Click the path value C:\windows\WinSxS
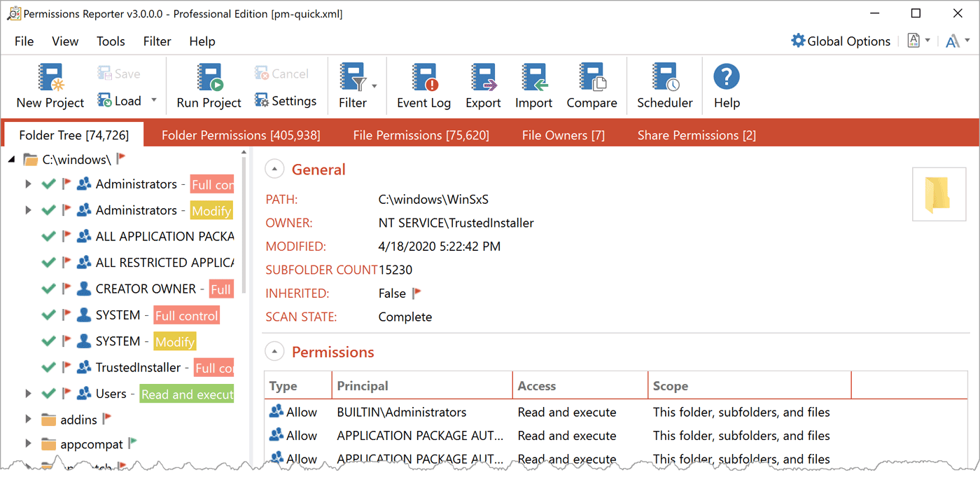 433,200
